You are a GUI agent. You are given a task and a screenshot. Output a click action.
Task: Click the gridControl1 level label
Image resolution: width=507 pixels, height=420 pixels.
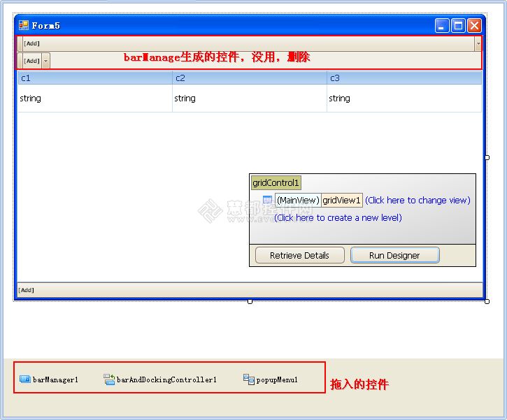276,183
